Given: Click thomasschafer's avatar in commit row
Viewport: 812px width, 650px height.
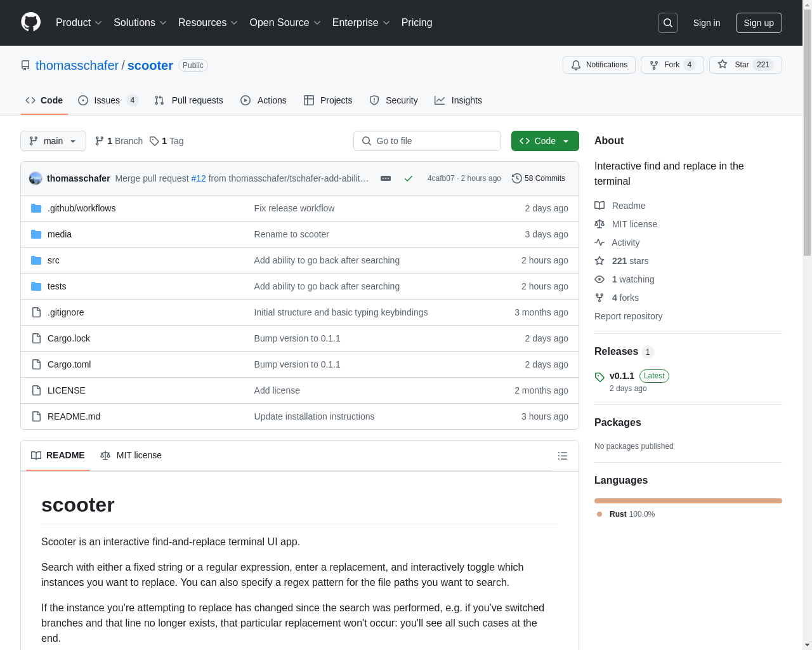Looking at the screenshot, I should [36, 178].
